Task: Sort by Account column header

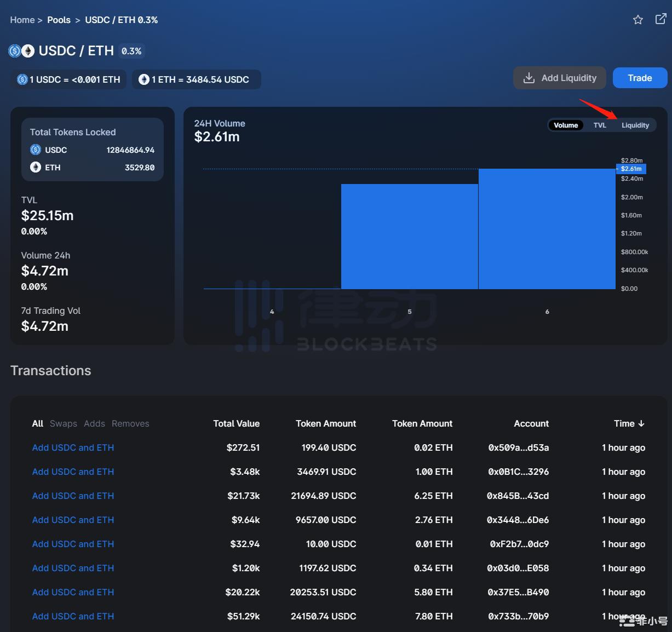Action: (x=531, y=423)
